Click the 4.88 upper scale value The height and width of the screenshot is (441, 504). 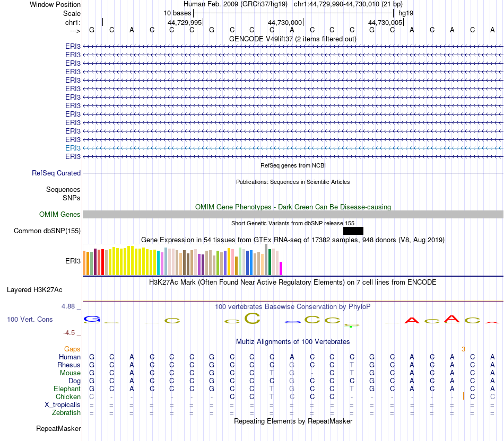[x=68, y=306]
